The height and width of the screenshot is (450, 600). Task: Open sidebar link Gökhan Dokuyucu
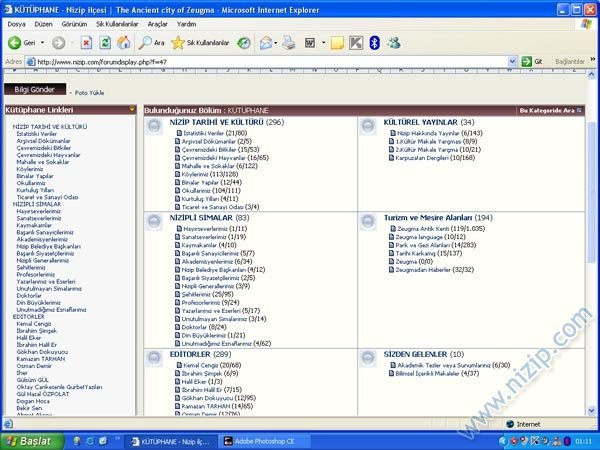coord(42,352)
